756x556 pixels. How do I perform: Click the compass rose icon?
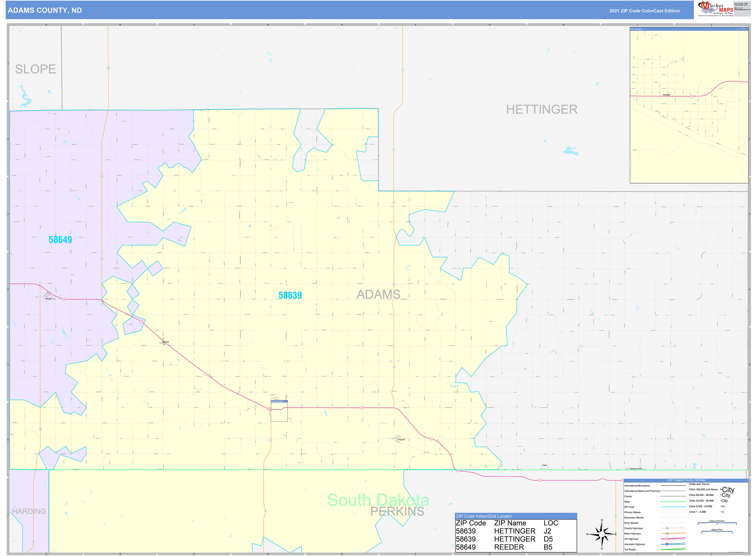[x=602, y=534]
